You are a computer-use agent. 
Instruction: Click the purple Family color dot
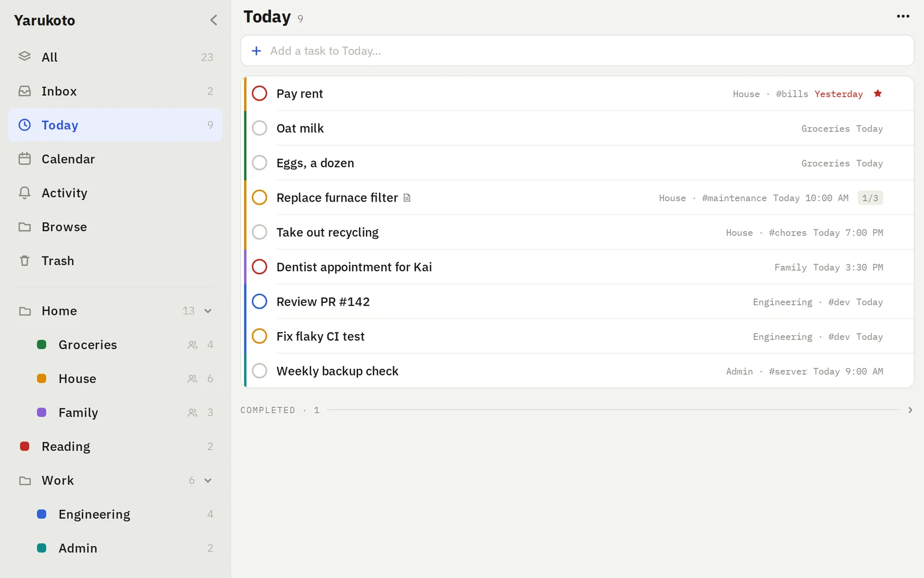click(42, 413)
